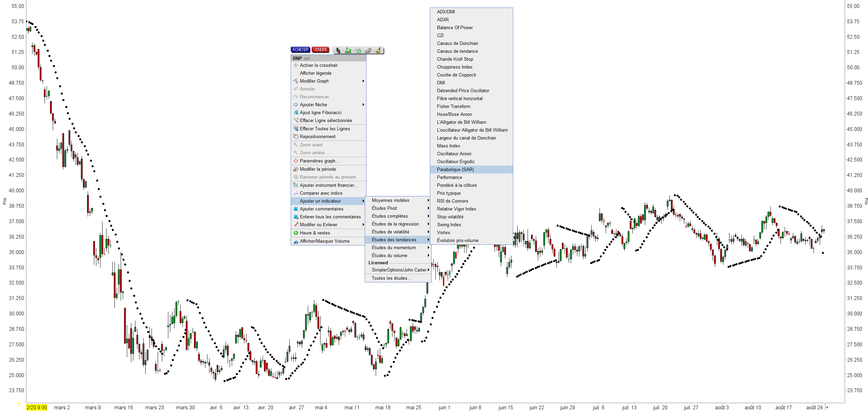Select Balance Of Power indicator
The width and height of the screenshot is (868, 411).
[471, 27]
